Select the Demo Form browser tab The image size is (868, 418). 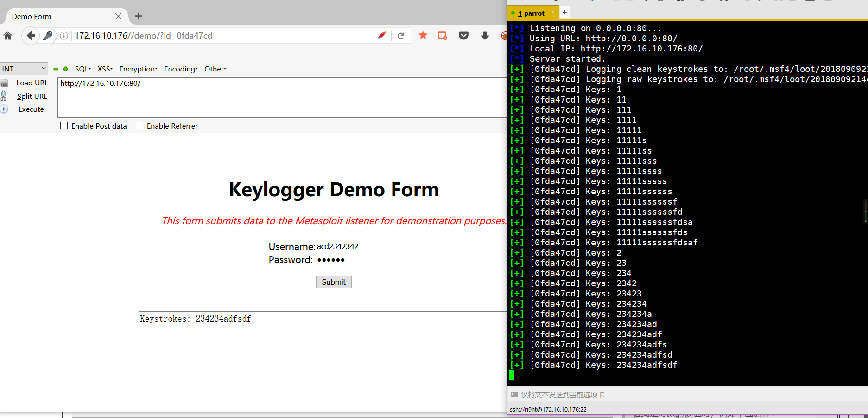coord(65,16)
